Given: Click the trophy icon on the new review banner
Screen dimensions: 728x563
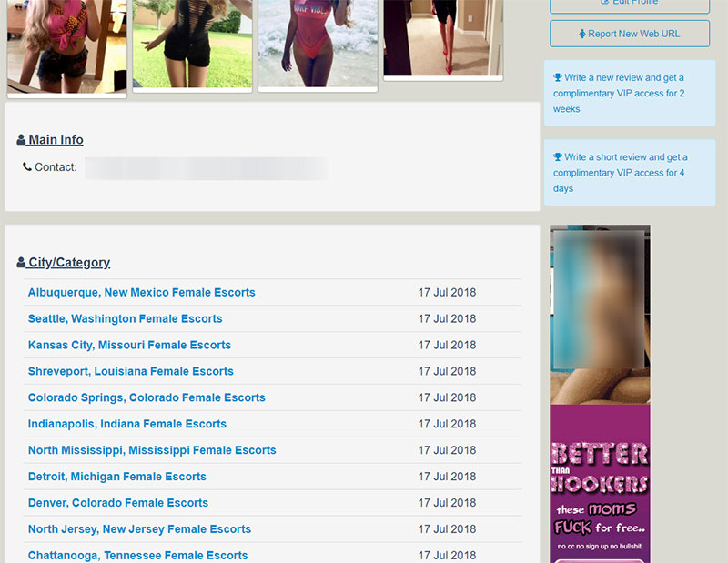Looking at the screenshot, I should [560, 77].
